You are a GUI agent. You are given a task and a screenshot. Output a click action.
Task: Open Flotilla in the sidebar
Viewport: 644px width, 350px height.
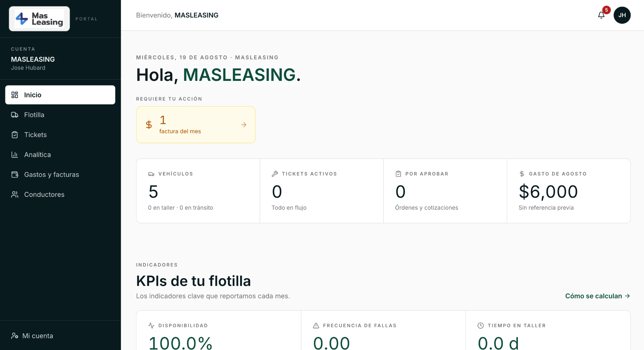60,115
